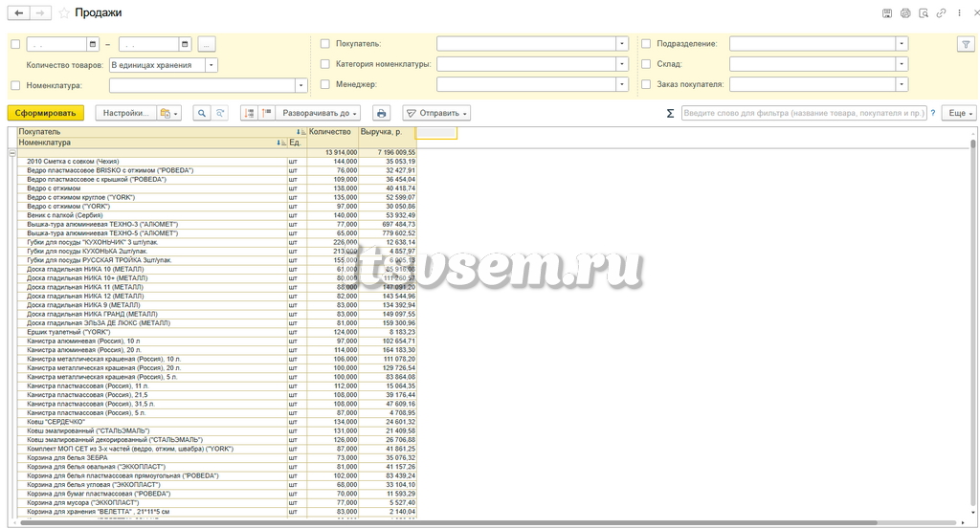Click the Покупатель input field
The height and width of the screenshot is (529, 980).
click(x=526, y=44)
